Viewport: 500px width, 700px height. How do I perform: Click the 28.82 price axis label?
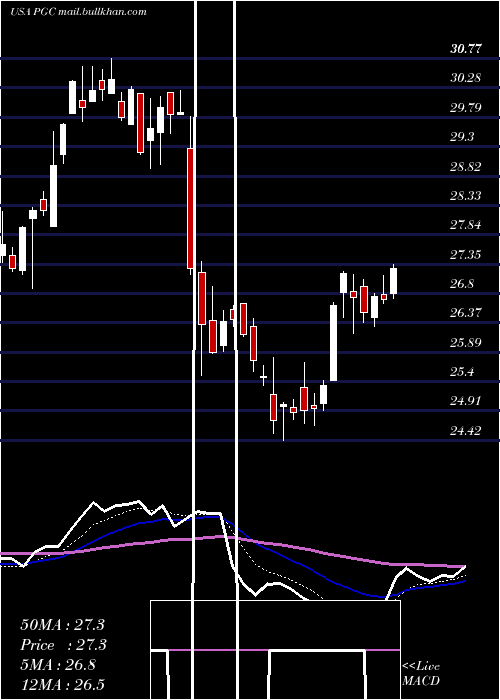pyautogui.click(x=466, y=167)
